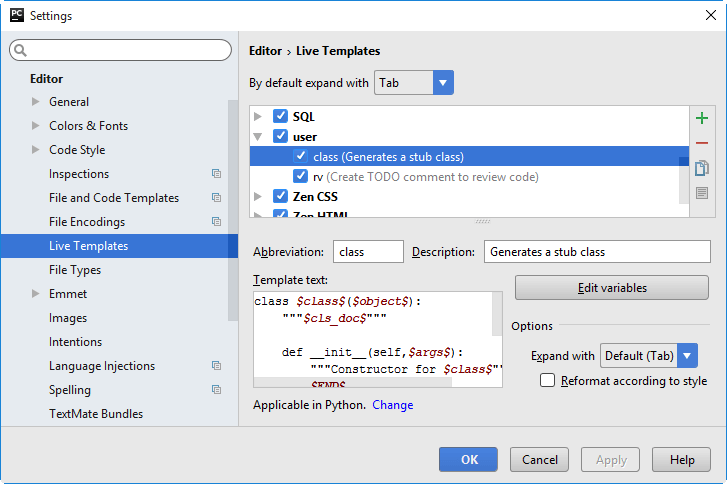The height and width of the screenshot is (484, 727).
Task: Click the project-level icon beside Language Injections
Action: tap(216, 366)
